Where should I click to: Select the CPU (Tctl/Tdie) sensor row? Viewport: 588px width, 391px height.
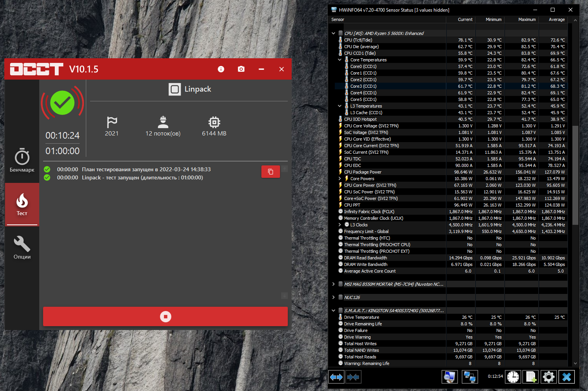(x=448, y=40)
